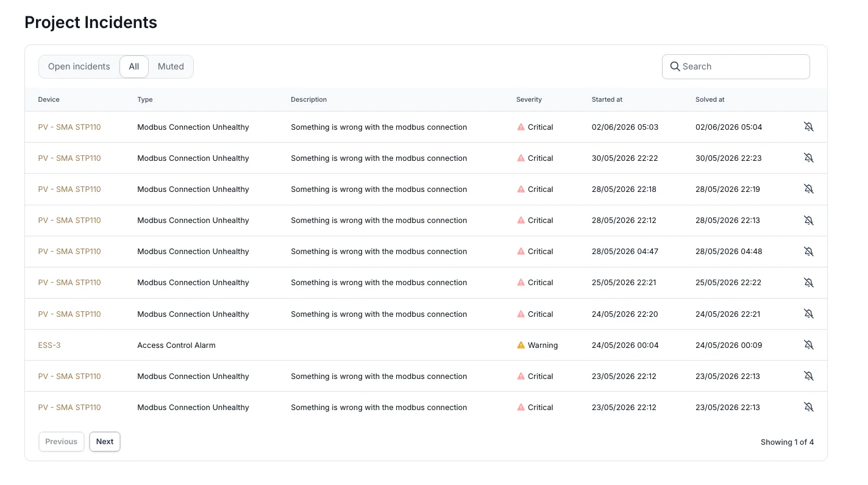Click the yellow Warning triangle icon for ESS-3
Screen dimensions: 868x485
pos(521,345)
